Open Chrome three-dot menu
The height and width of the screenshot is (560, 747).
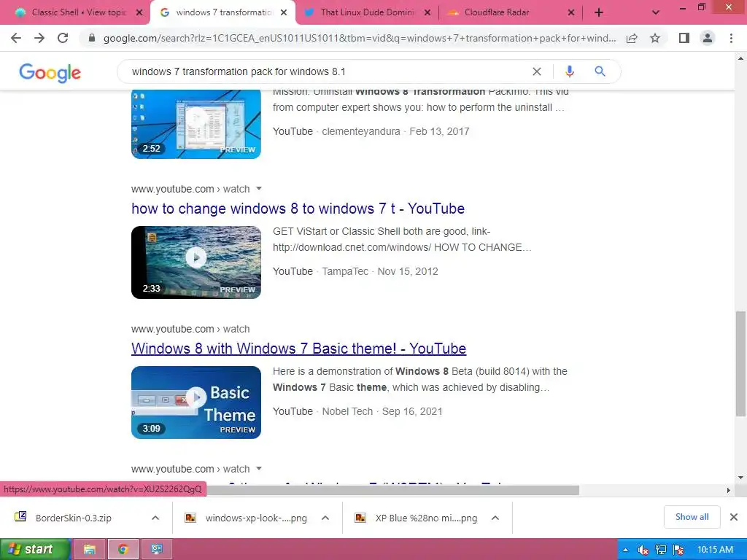[731, 38]
